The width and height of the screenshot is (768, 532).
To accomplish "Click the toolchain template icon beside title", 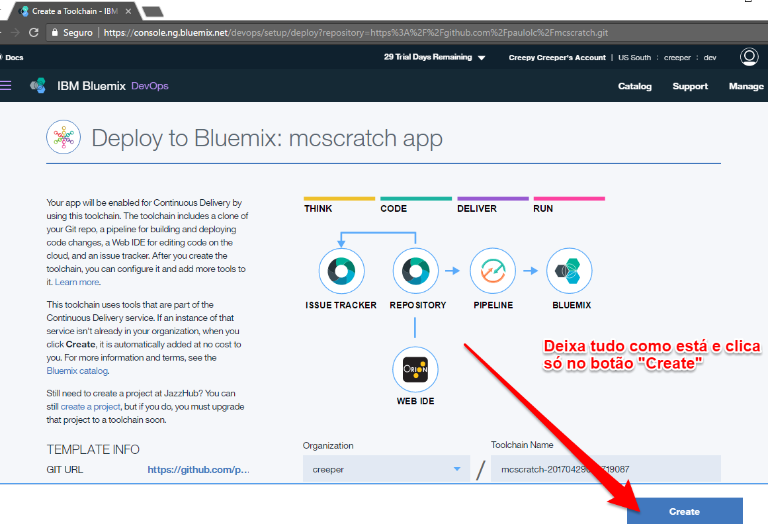I will point(64,137).
